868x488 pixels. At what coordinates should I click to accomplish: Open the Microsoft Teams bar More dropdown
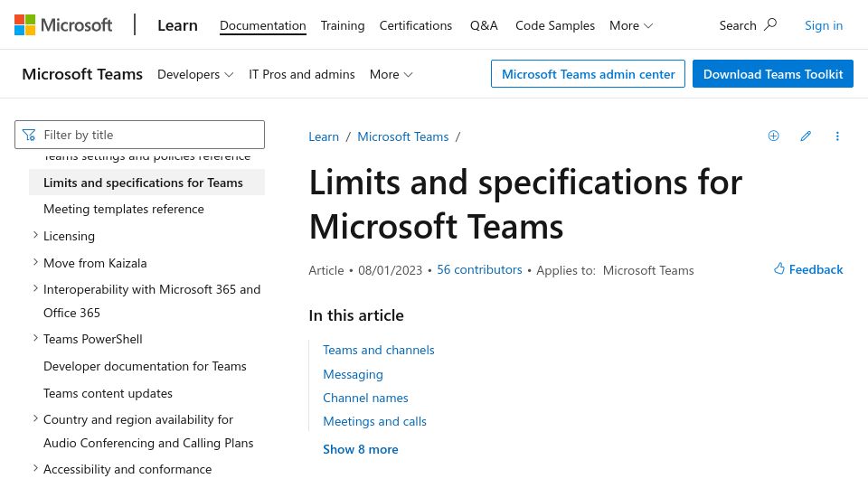click(x=391, y=74)
